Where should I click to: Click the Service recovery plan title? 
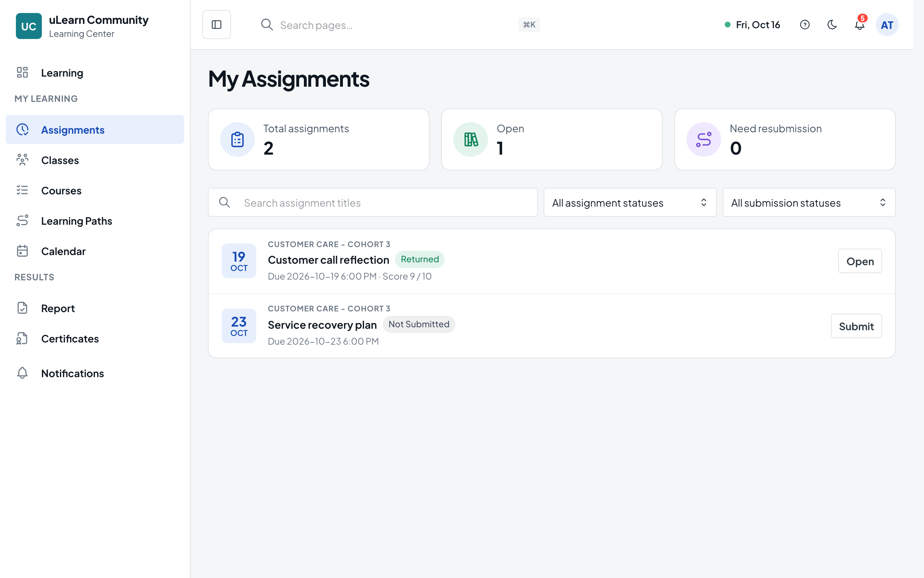[322, 325]
